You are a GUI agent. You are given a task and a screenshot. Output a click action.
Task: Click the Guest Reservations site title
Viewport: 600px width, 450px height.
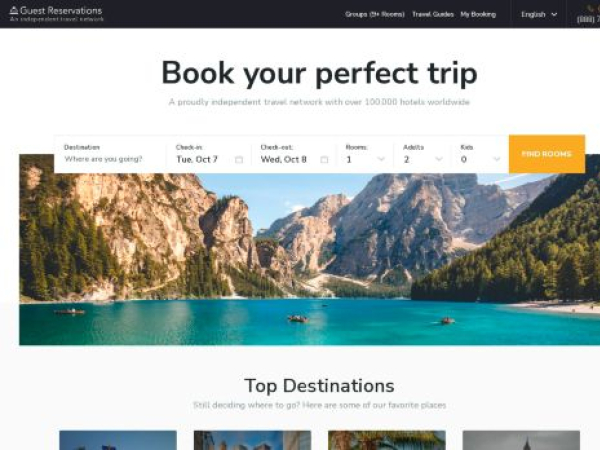[61, 10]
